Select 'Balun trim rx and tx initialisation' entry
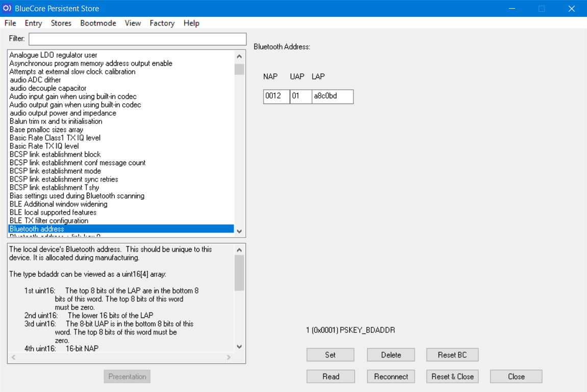Viewport: 587px width, 392px height. pyautogui.click(x=56, y=121)
